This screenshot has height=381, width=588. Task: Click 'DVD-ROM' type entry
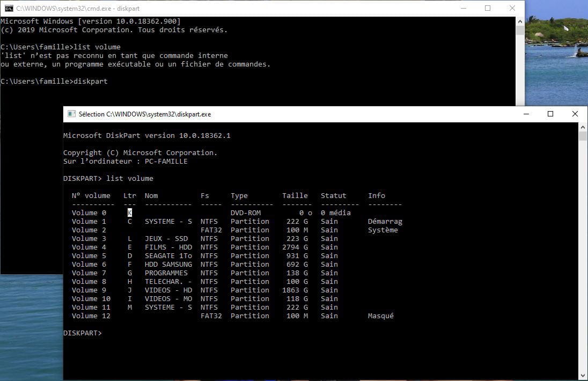(x=246, y=213)
